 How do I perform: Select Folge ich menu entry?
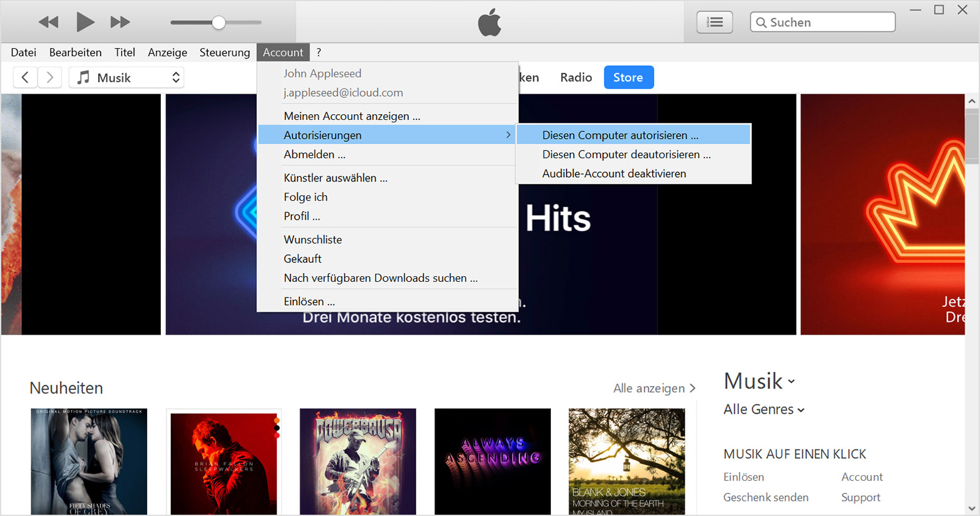388,197
